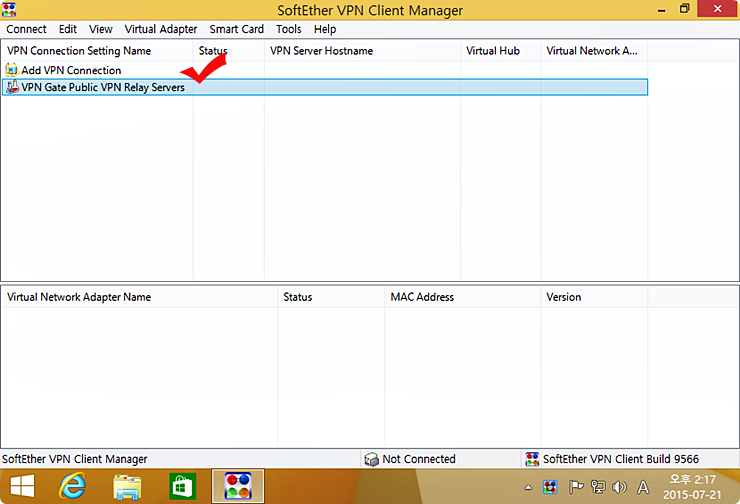The width and height of the screenshot is (740, 504).
Task: Sort by Version column header
Action: click(x=594, y=297)
